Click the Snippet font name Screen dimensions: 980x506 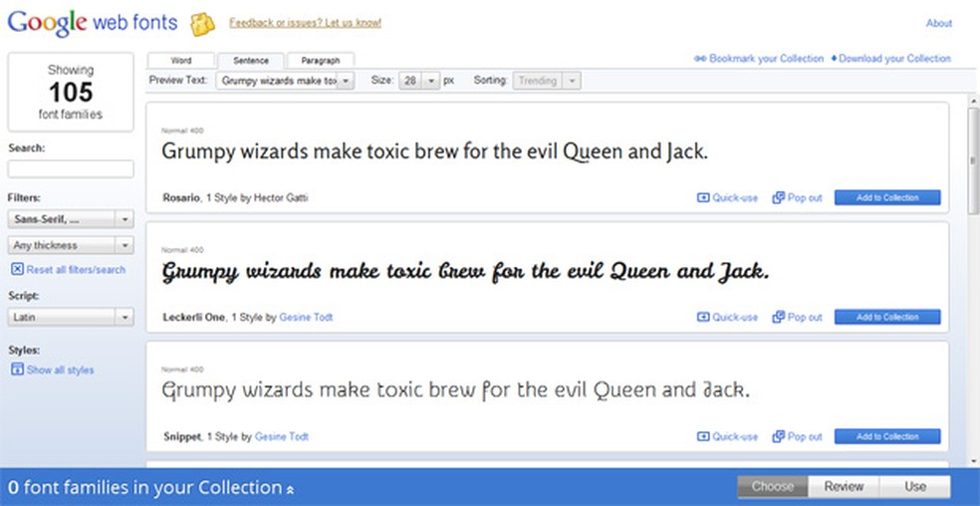(182, 436)
